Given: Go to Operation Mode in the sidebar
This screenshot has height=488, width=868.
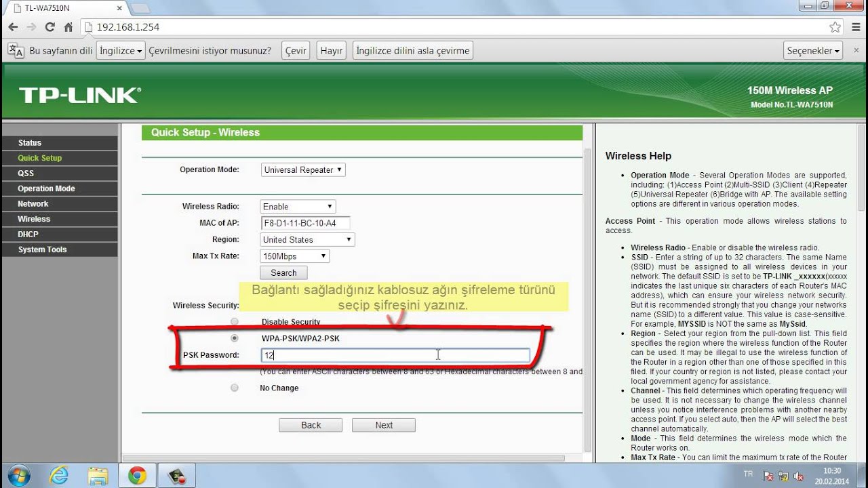Looking at the screenshot, I should pos(59,188).
